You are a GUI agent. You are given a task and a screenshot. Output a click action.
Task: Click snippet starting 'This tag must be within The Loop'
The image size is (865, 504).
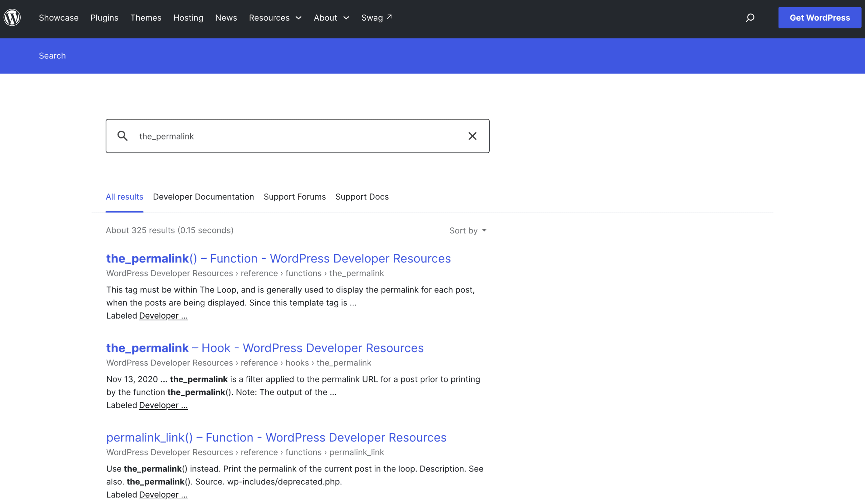pos(291,297)
